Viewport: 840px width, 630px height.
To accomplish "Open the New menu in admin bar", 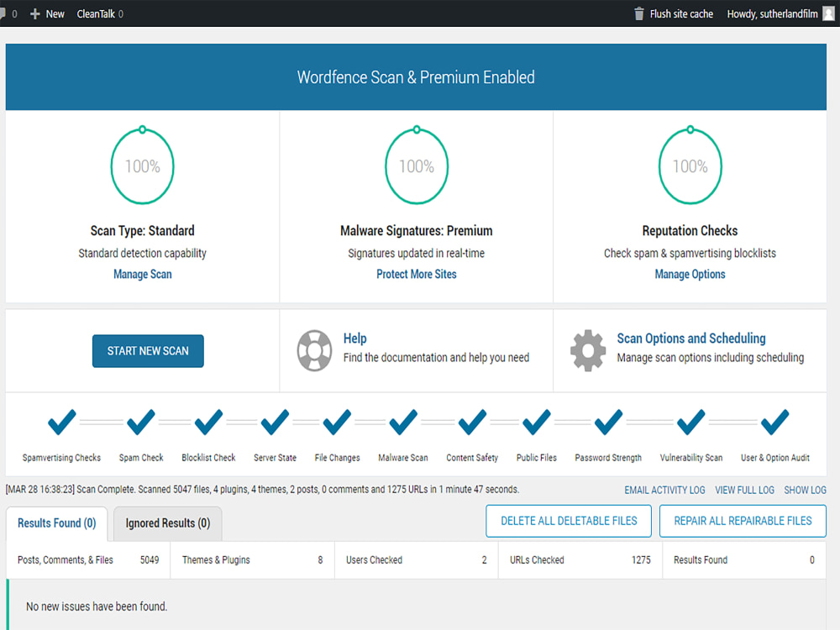I will (47, 14).
